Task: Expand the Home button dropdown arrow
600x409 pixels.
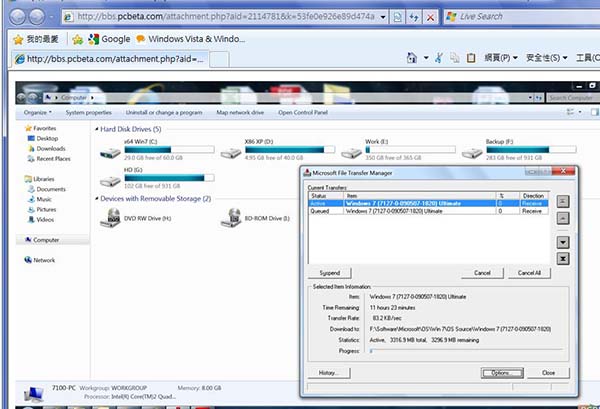Action: pos(426,58)
